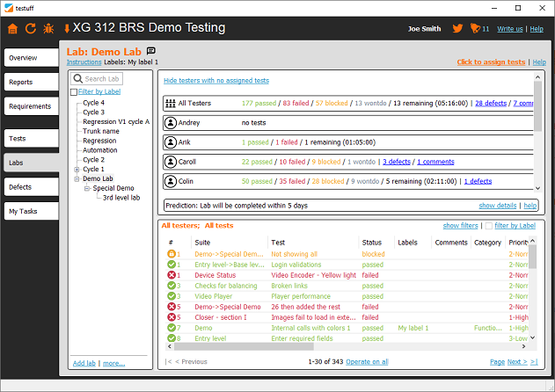Click Hide testers with no assigned tests
The width and height of the screenshot is (555, 392).
[216, 81]
